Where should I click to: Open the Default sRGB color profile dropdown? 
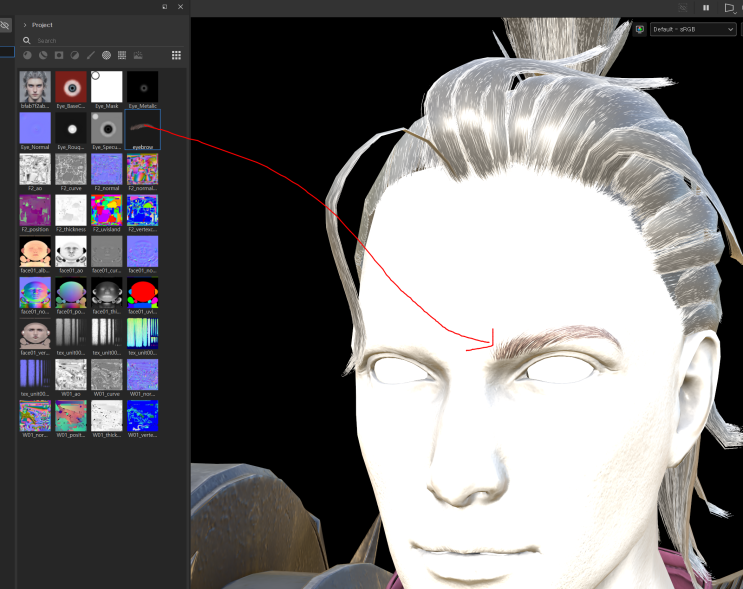coord(693,29)
